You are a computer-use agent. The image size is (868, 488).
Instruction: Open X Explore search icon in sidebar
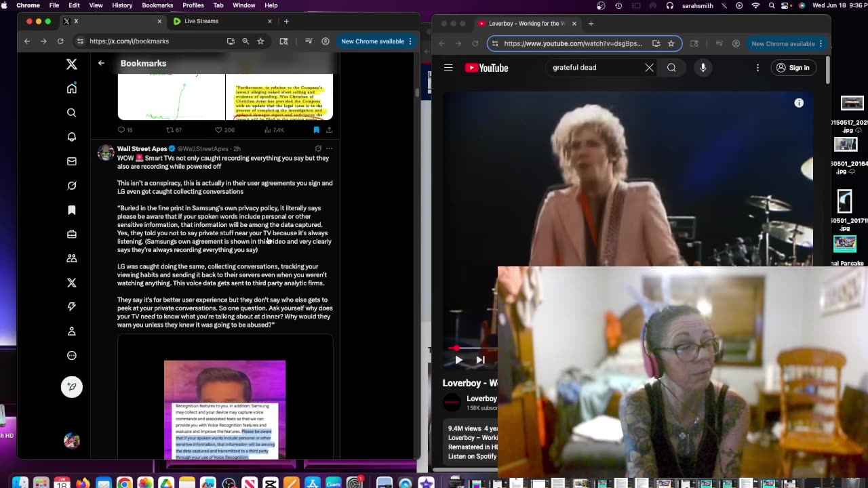coord(72,113)
